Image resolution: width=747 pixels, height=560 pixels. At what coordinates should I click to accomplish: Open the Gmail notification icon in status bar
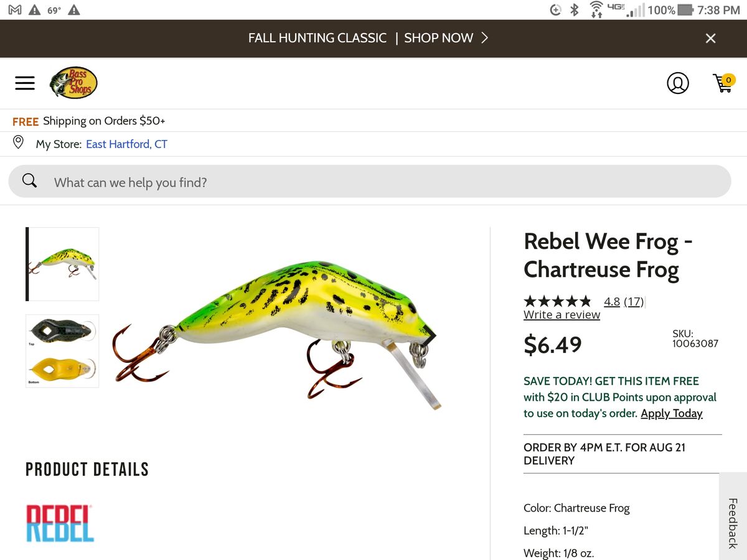coord(15,10)
